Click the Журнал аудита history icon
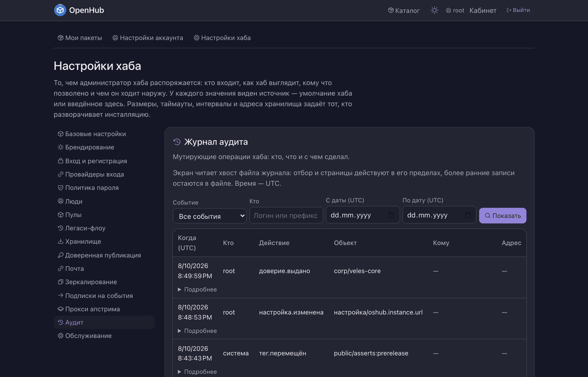This screenshot has height=377, width=588. click(x=177, y=142)
